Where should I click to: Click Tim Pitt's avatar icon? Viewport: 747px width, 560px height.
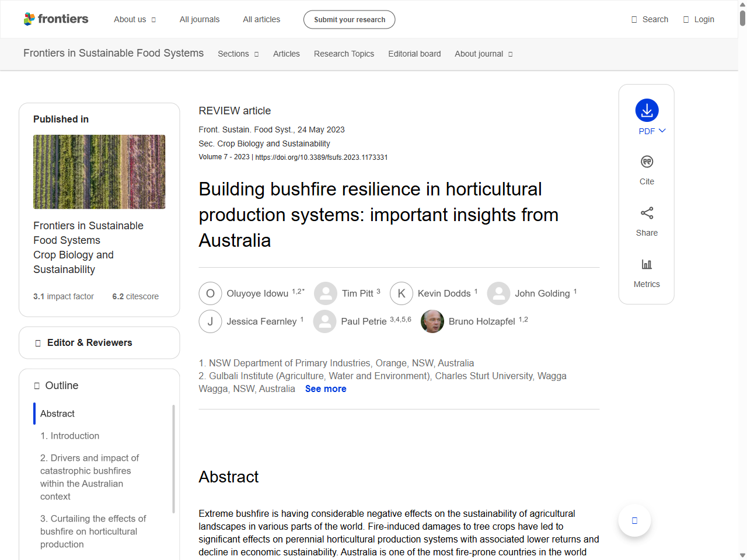[x=326, y=293]
